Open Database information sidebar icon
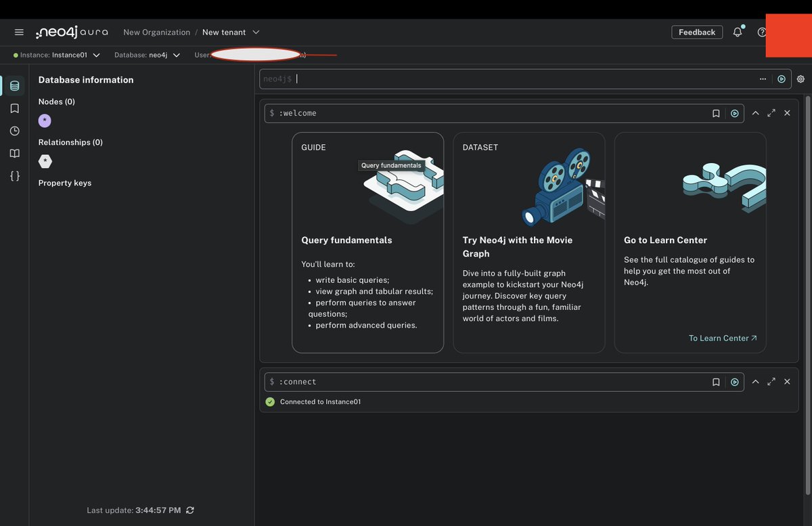812x526 pixels. tap(14, 86)
